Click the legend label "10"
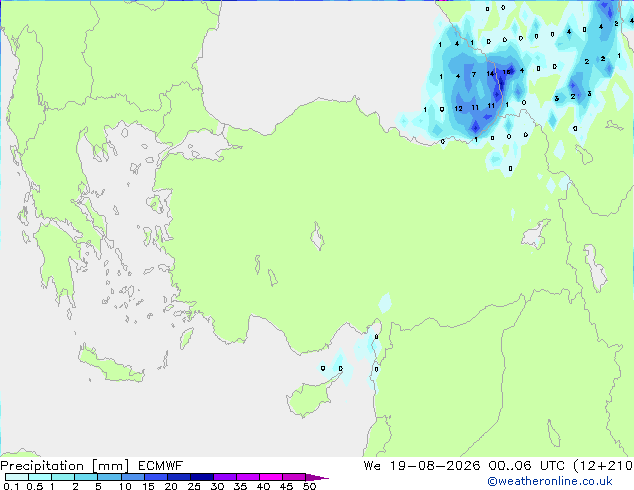The image size is (634, 490). [x=125, y=486]
